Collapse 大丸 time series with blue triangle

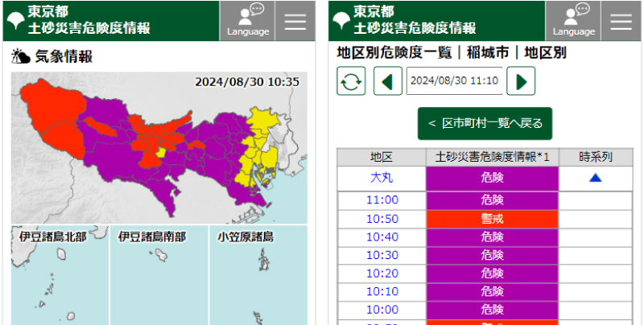595,178
